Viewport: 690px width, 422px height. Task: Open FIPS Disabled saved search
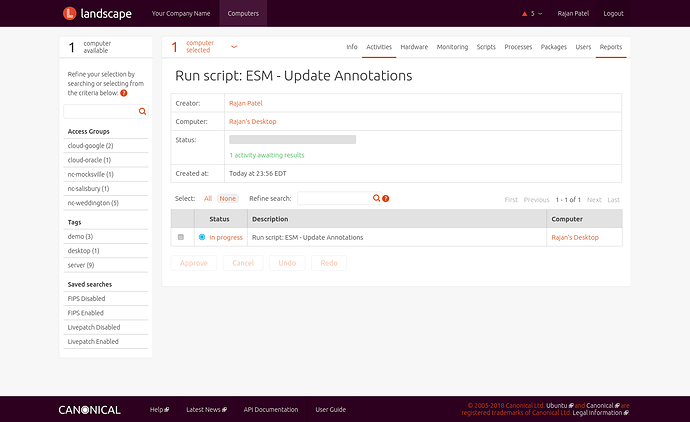tap(86, 298)
